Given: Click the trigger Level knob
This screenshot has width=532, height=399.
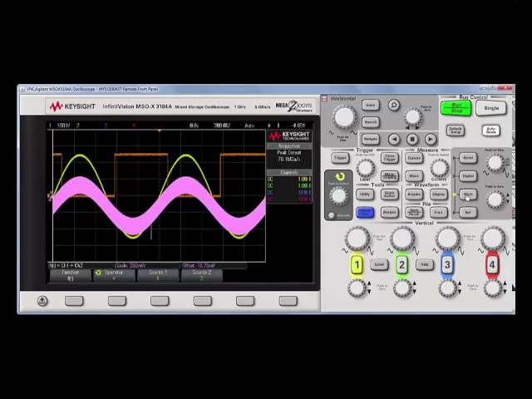Looking at the screenshot, I should click(x=365, y=167).
